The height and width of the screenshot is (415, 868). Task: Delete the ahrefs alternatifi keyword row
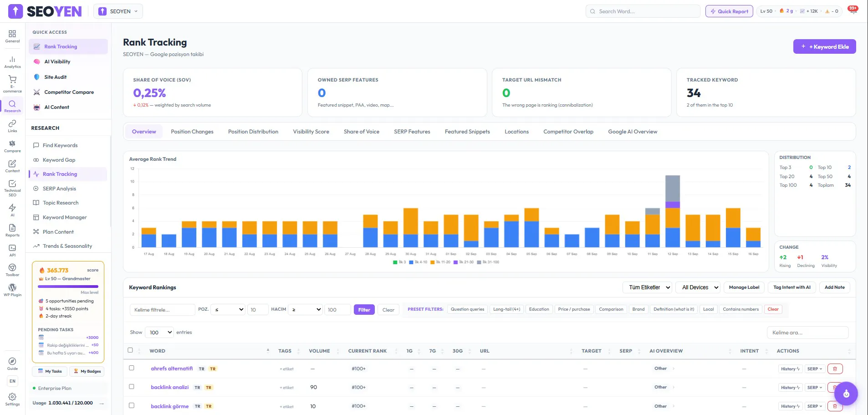tap(835, 369)
